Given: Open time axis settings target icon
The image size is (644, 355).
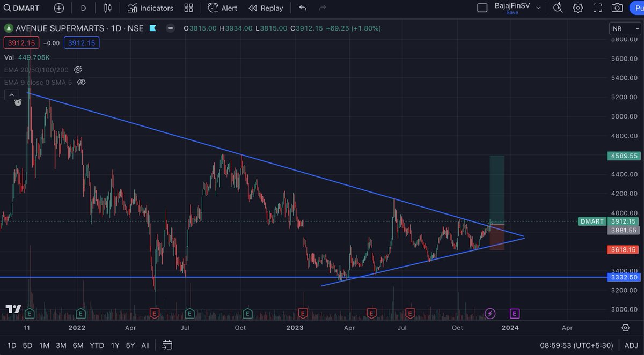Looking at the screenshot, I should click(x=625, y=328).
